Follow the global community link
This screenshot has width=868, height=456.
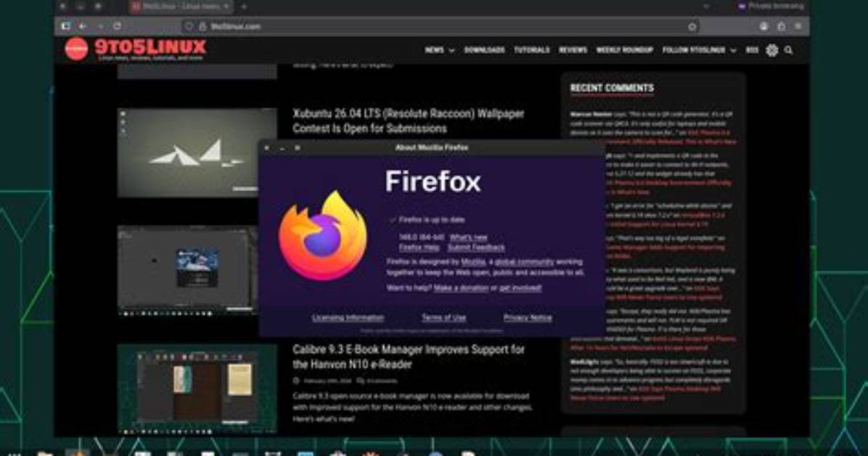click(524, 261)
